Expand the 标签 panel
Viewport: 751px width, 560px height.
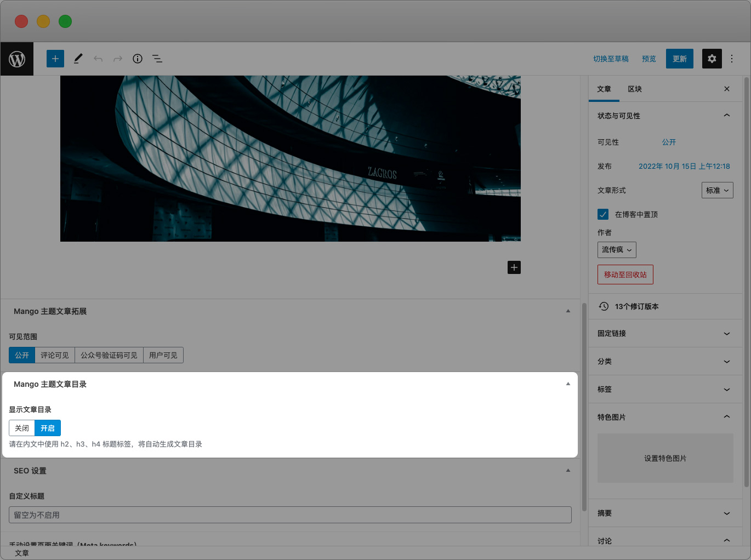pos(665,389)
